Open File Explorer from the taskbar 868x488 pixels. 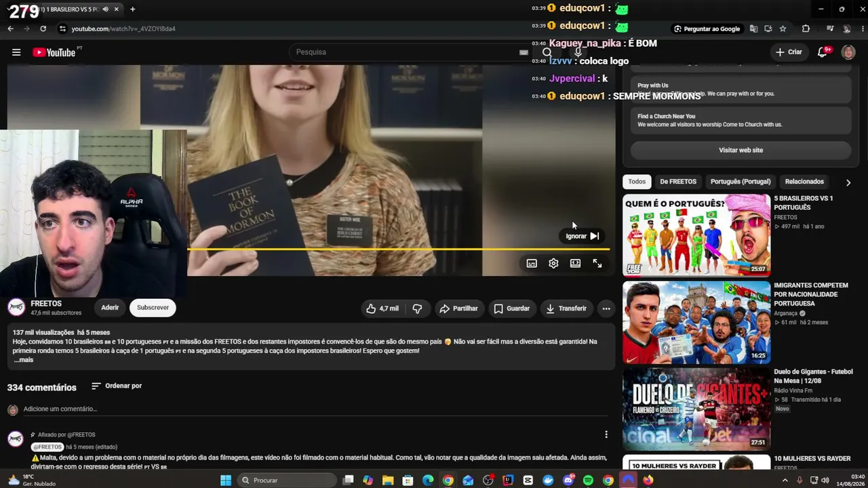pos(388,481)
